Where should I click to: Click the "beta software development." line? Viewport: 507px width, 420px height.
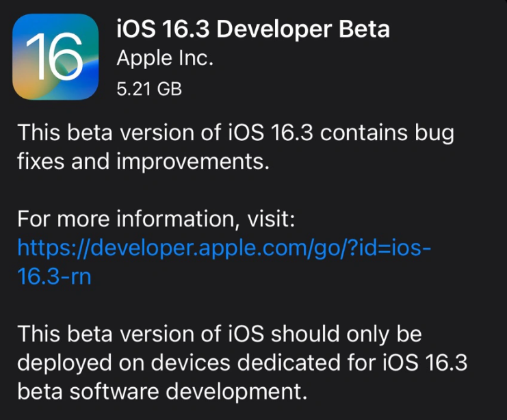[160, 393]
